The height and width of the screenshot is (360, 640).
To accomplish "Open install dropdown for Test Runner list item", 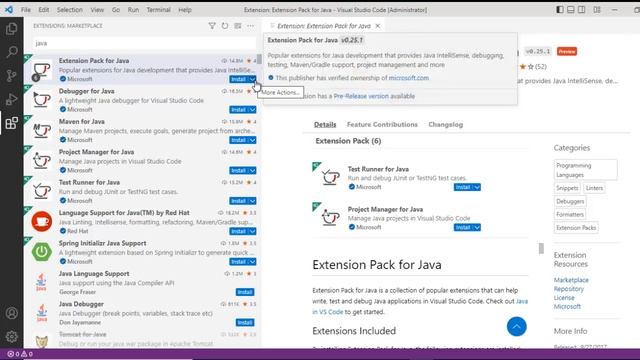I will point(253,201).
